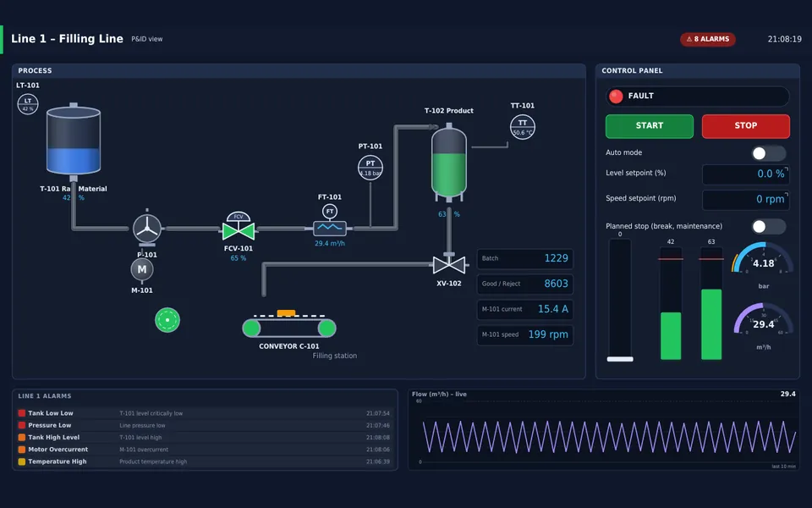Click the 21:08:19 clock
Screen dimensions: 812x508
click(784, 40)
